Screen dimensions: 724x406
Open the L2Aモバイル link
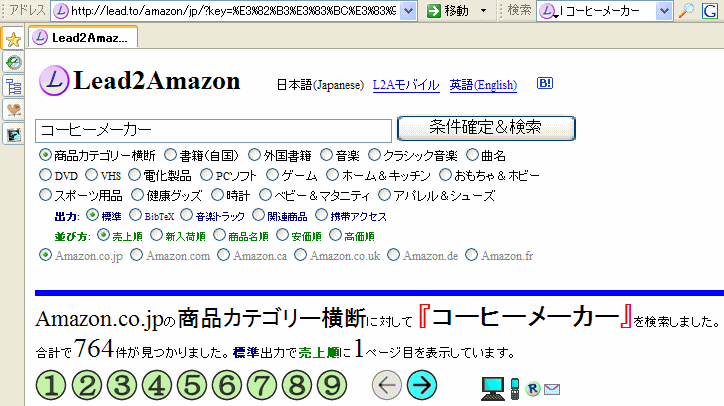click(406, 85)
